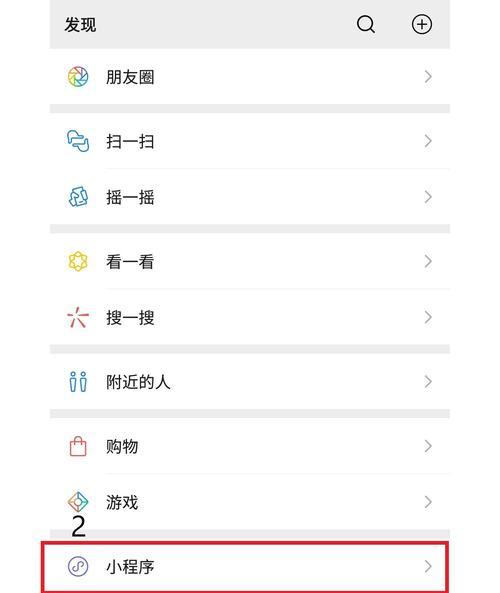Tap the Mini Programs 小程序 purple icon
Viewport: 500px width, 593px height.
coord(78,567)
